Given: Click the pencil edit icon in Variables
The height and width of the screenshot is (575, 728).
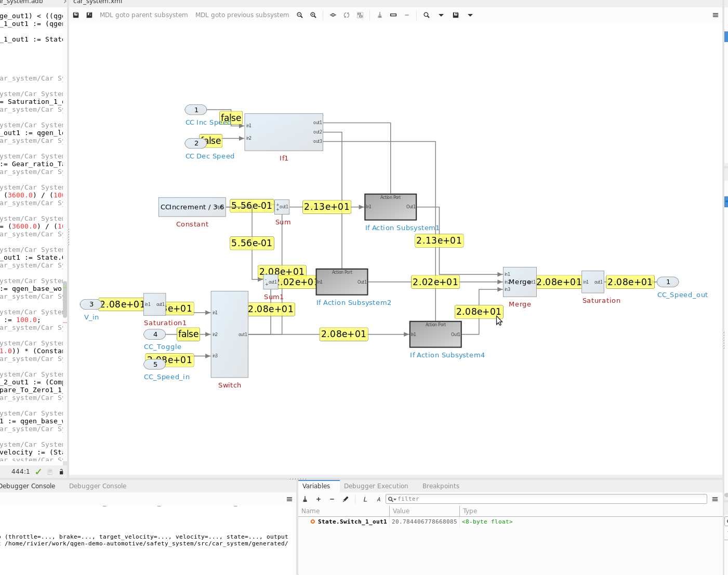Looking at the screenshot, I should click(346, 499).
